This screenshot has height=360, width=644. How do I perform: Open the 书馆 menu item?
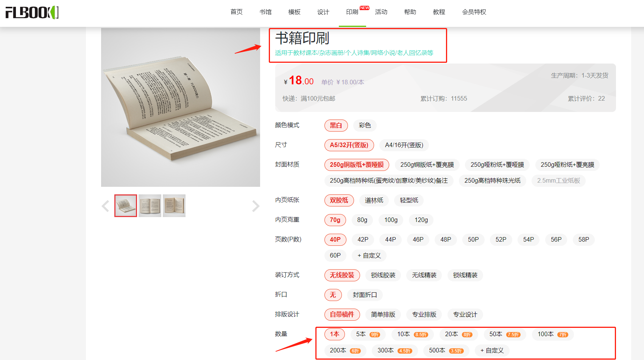coord(265,12)
